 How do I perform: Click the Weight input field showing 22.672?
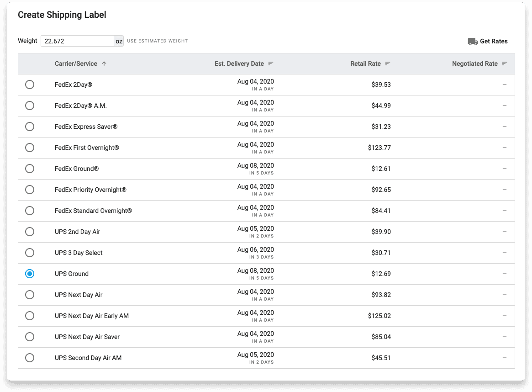[x=77, y=41]
